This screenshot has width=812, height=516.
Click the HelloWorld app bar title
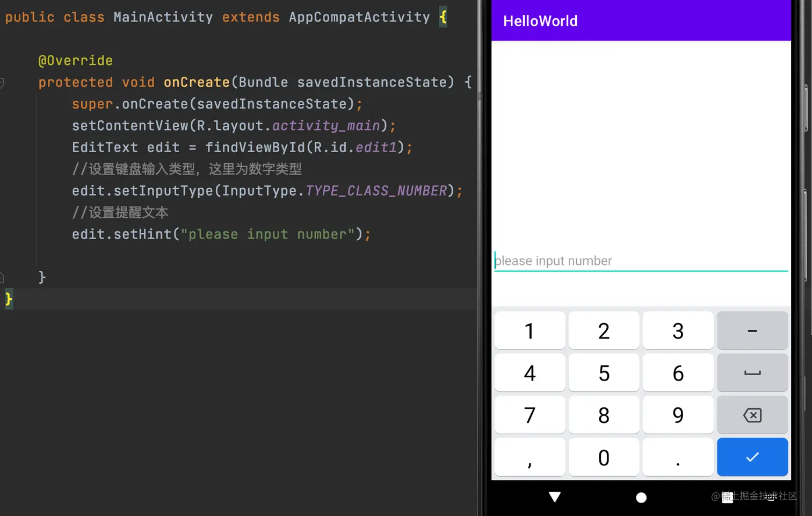tap(540, 21)
